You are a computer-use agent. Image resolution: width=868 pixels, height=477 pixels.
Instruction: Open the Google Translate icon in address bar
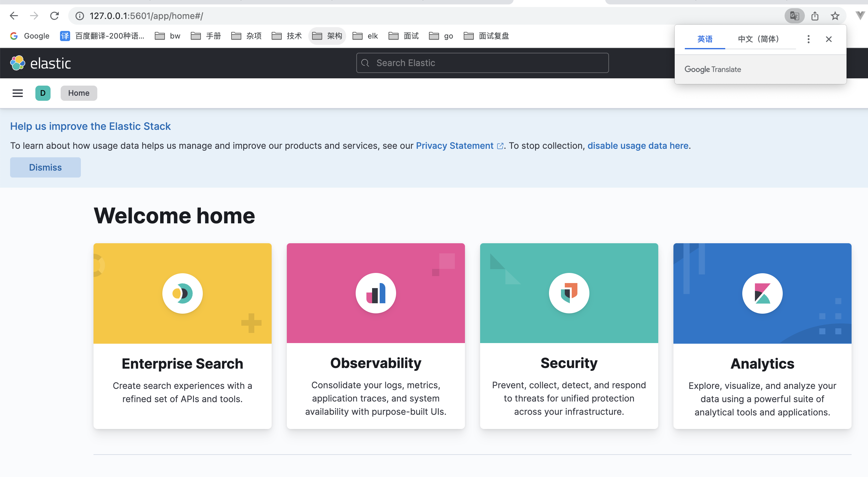(794, 16)
